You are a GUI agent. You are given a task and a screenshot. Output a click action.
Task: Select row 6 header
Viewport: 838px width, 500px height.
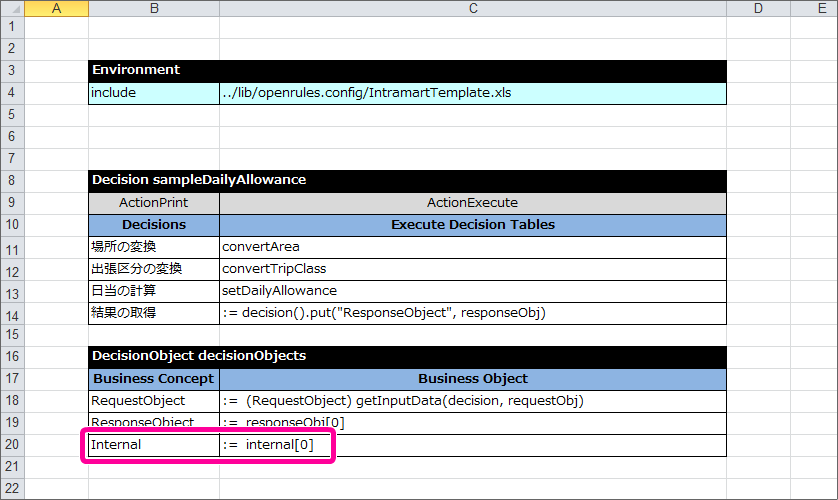pos(12,137)
